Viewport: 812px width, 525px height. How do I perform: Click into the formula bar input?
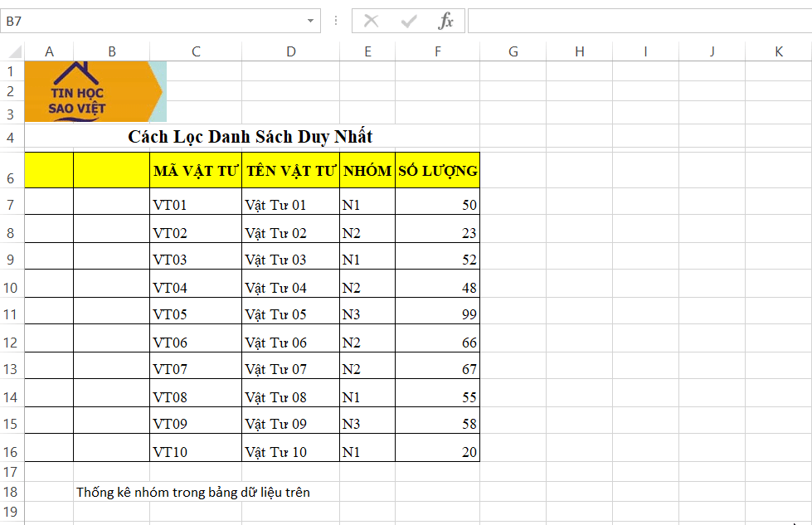click(639, 21)
